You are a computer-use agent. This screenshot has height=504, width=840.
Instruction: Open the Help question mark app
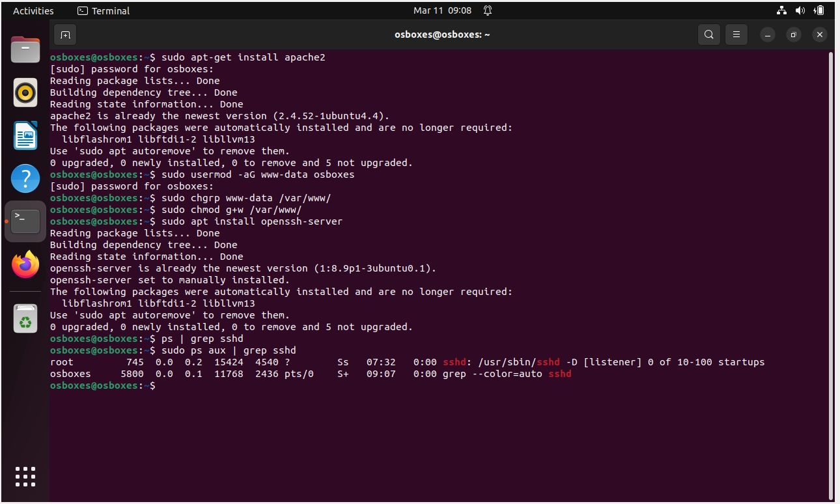25,178
